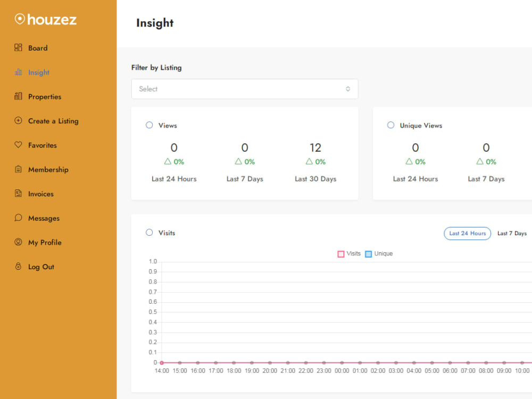
Task: Click the My Profile user icon
Action: [x=18, y=242]
